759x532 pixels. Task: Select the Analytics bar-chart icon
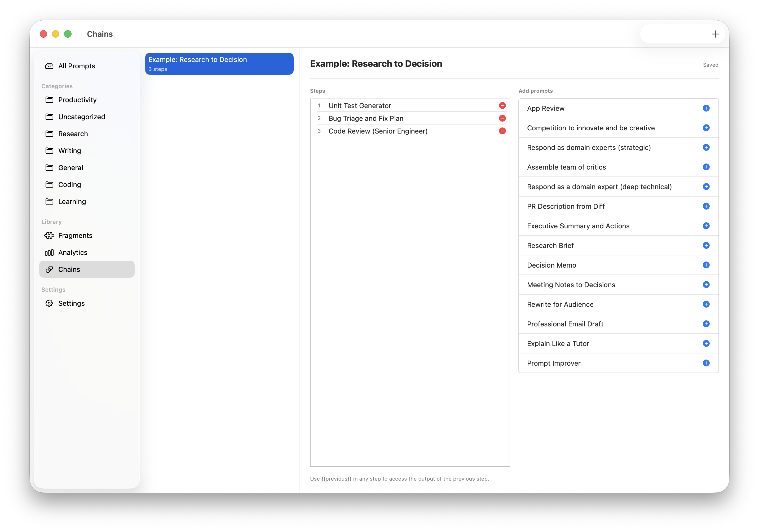(49, 252)
